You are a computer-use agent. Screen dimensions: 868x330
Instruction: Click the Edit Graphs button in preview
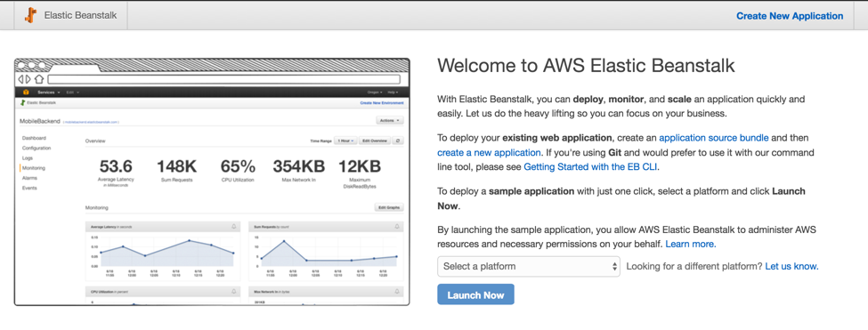(x=389, y=208)
